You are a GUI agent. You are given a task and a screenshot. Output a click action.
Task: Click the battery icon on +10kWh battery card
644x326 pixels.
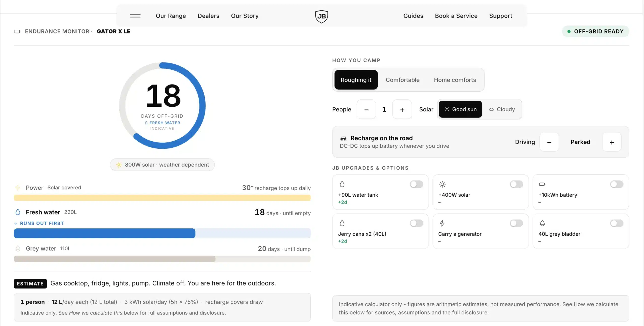coord(542,184)
